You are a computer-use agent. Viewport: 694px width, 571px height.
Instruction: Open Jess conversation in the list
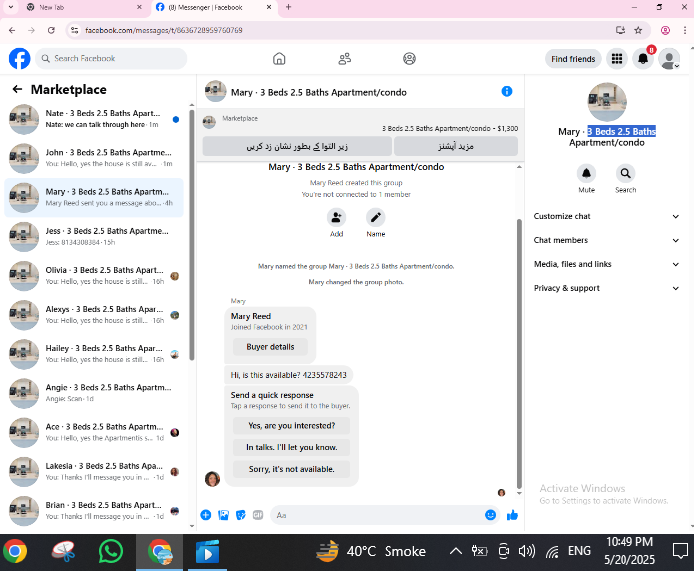click(94, 236)
